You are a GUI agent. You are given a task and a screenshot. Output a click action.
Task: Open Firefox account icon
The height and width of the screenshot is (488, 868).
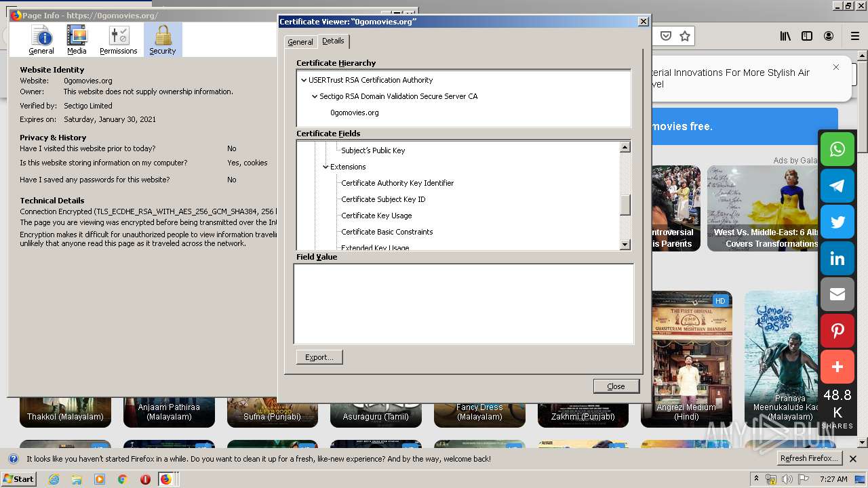[829, 36]
